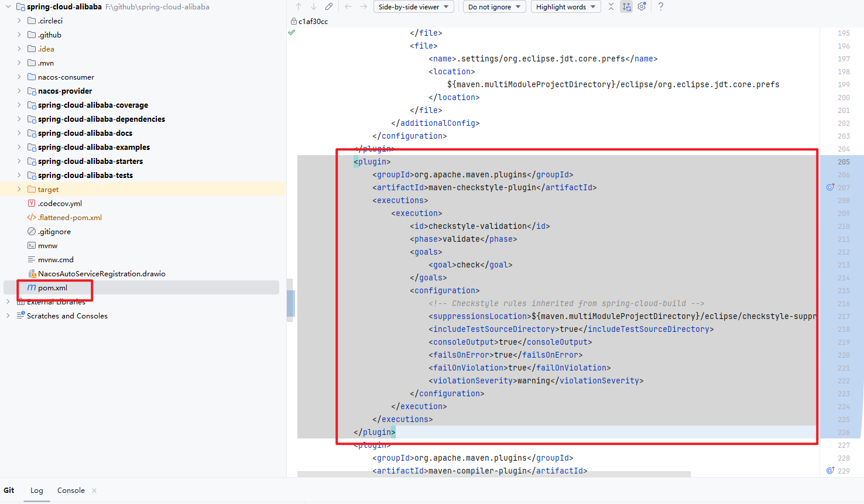Click the collapse unchanged fragments icon

point(611,6)
